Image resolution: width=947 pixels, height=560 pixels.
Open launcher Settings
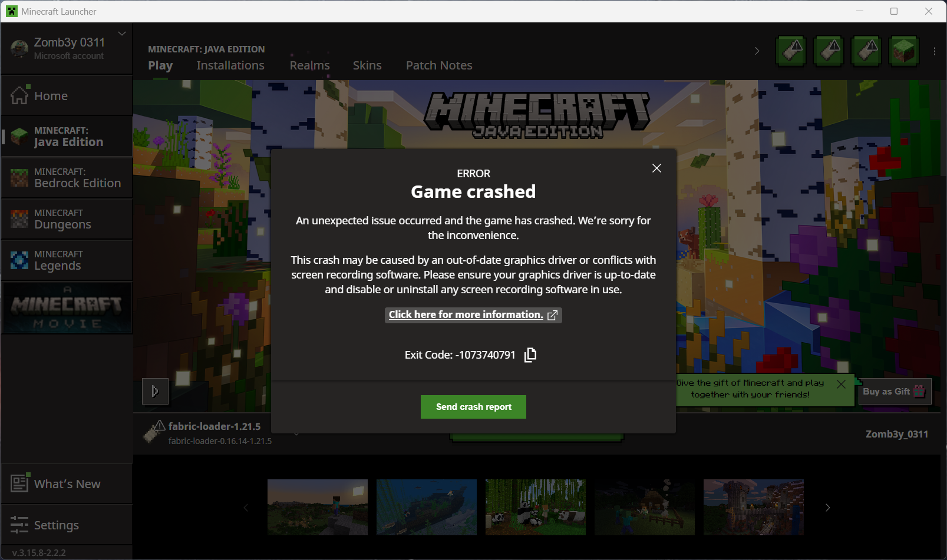[x=67, y=525]
